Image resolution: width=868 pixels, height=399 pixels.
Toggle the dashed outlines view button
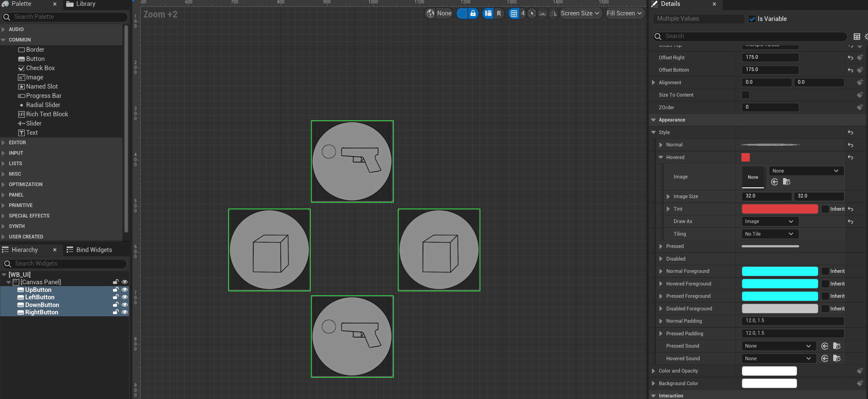(x=462, y=14)
